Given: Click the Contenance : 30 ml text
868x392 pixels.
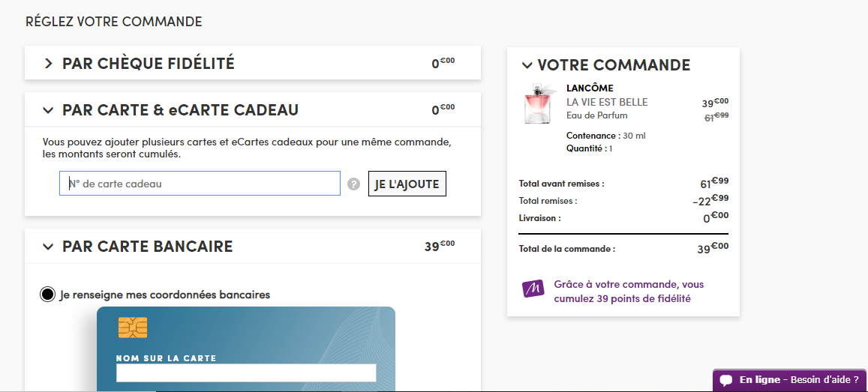Looking at the screenshot, I should 606,136.
